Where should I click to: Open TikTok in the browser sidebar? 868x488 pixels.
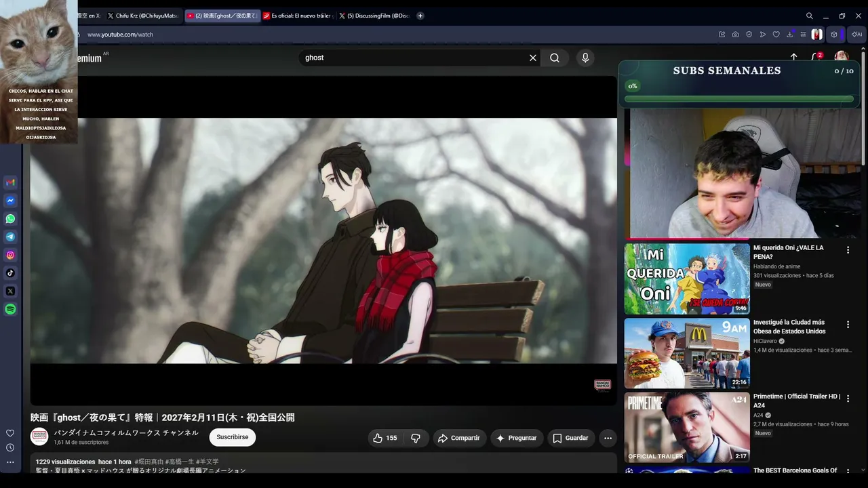coord(10,273)
